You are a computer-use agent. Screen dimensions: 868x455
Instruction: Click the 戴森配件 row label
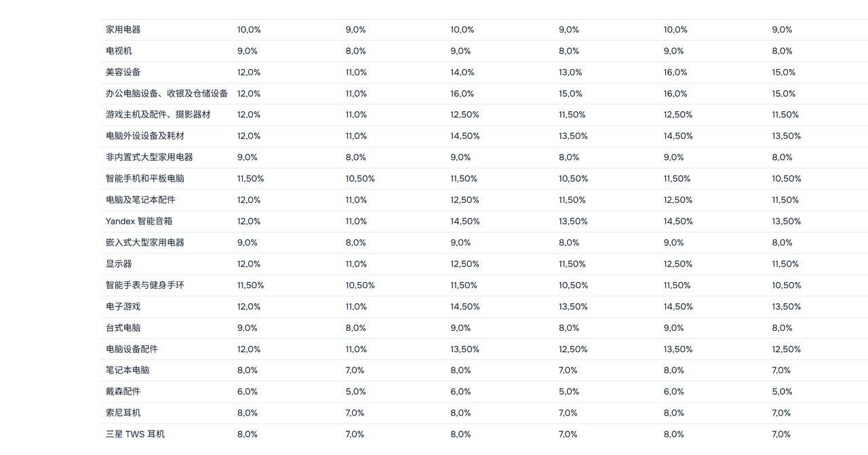click(x=123, y=392)
